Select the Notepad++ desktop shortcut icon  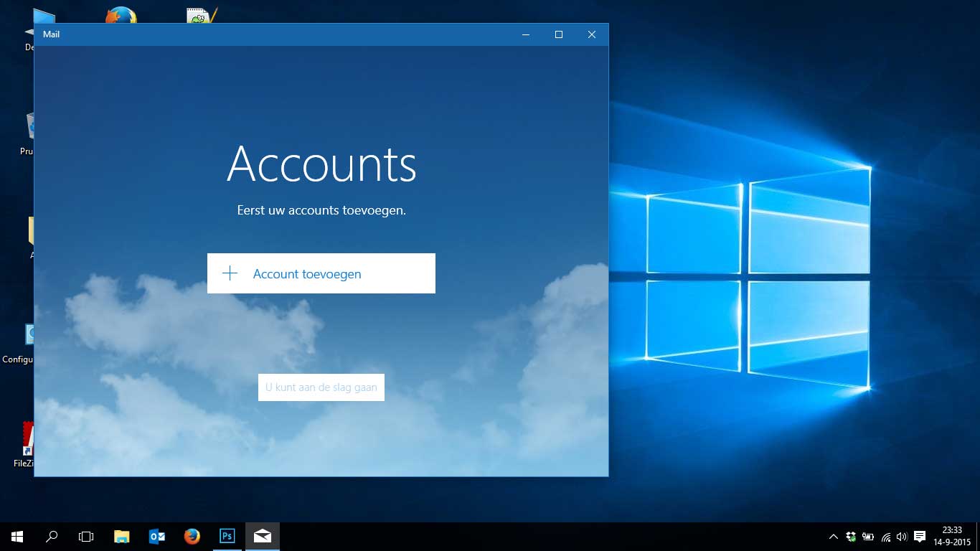pos(202,15)
